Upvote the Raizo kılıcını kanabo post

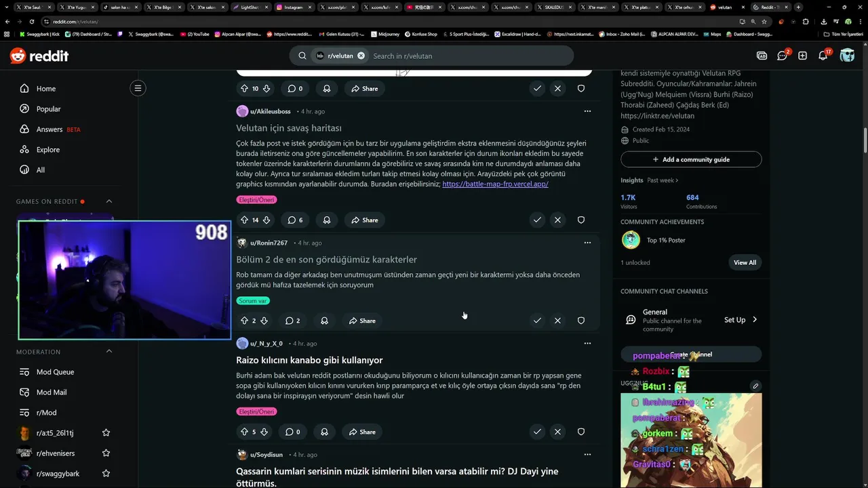[244, 432]
